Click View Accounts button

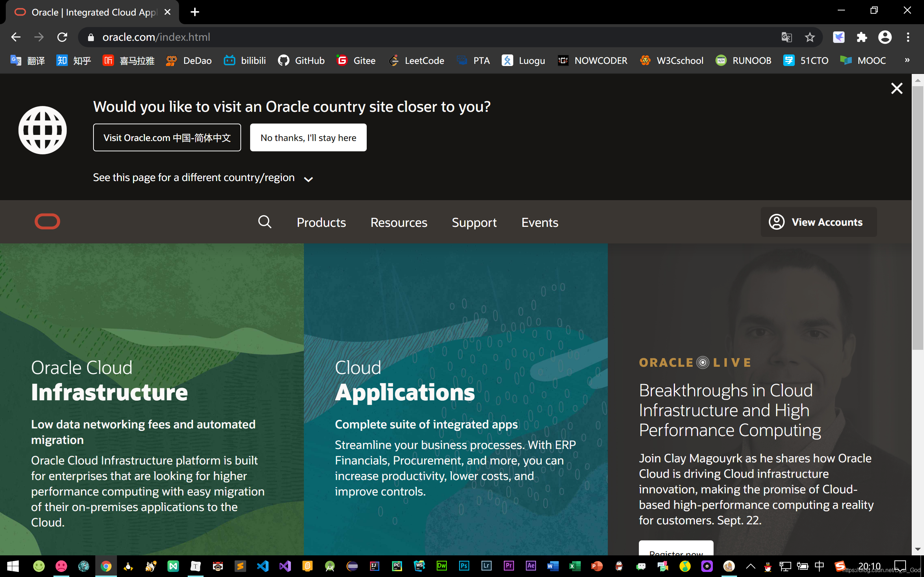(819, 222)
